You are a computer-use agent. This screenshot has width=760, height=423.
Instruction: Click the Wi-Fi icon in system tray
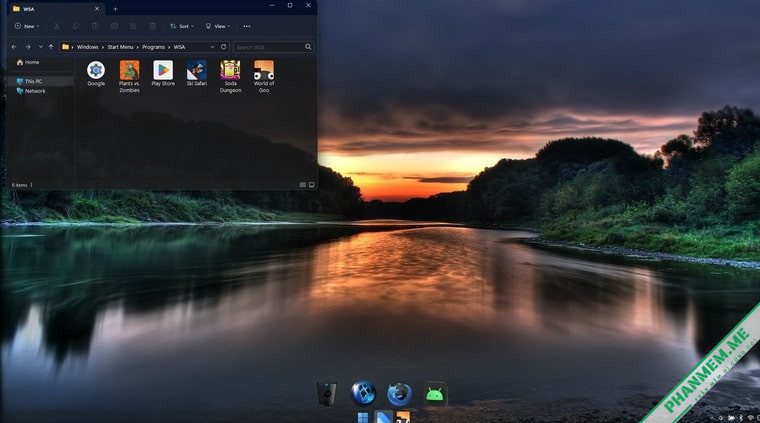pyautogui.click(x=751, y=418)
